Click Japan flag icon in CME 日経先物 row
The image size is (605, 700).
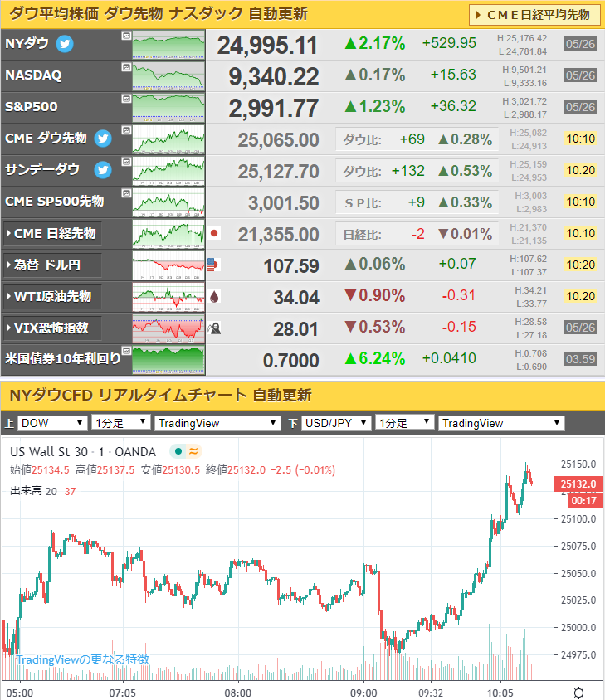(x=214, y=233)
